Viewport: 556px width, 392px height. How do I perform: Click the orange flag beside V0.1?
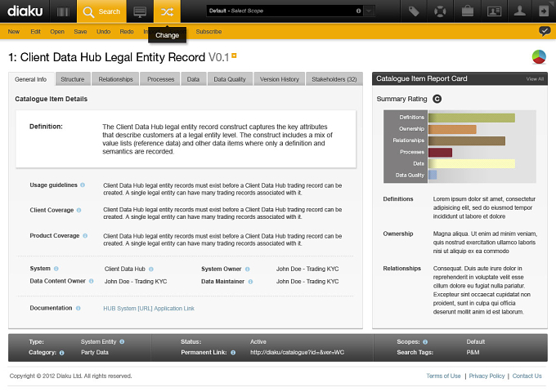point(234,56)
